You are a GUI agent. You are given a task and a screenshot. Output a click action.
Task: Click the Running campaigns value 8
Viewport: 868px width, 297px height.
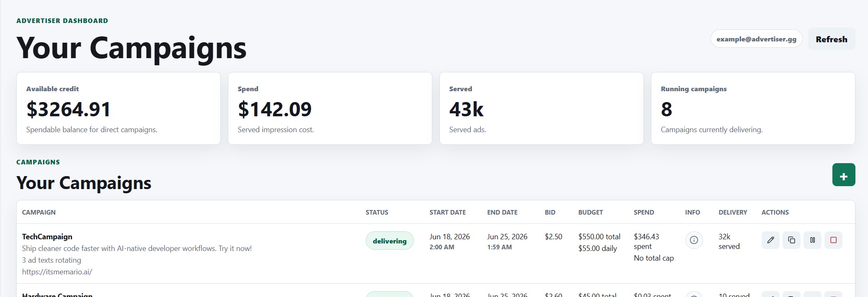[666, 109]
